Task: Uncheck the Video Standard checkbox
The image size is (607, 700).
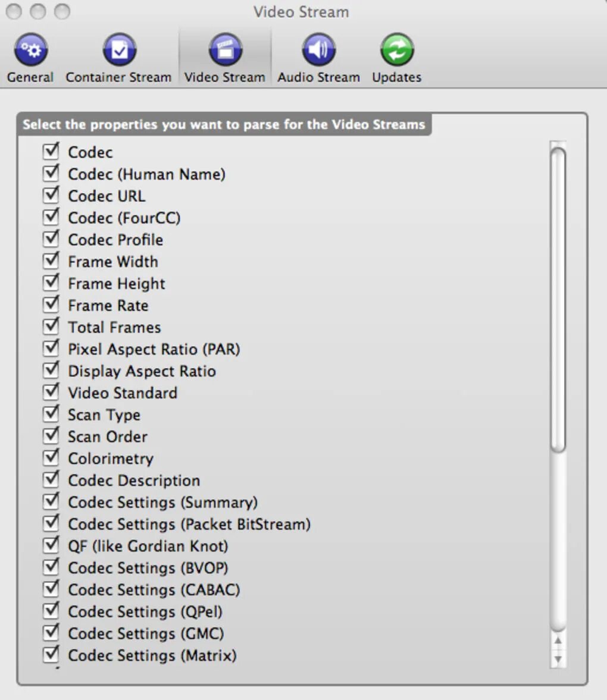Action: click(x=51, y=392)
